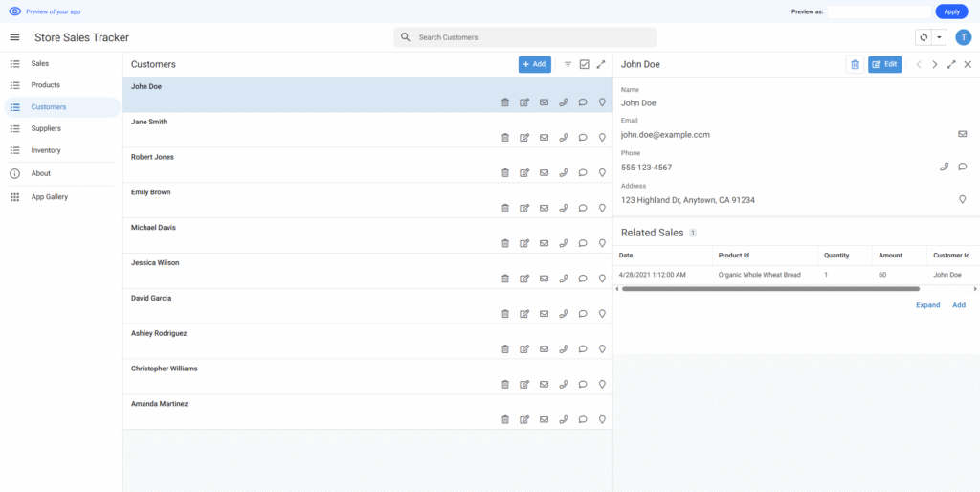Toggle the multi-select checkbox in Customers header

click(585, 64)
